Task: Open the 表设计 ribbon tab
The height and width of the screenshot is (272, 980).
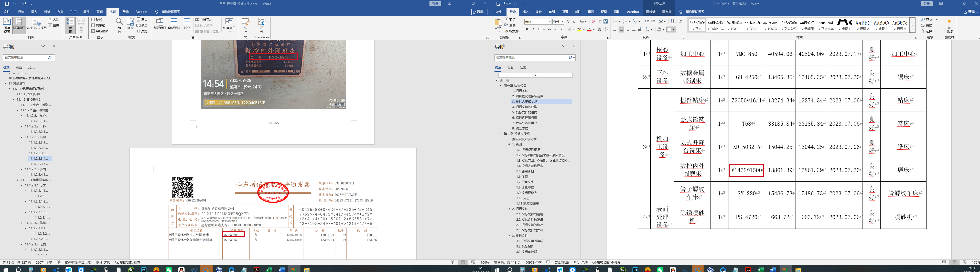Action: (651, 12)
